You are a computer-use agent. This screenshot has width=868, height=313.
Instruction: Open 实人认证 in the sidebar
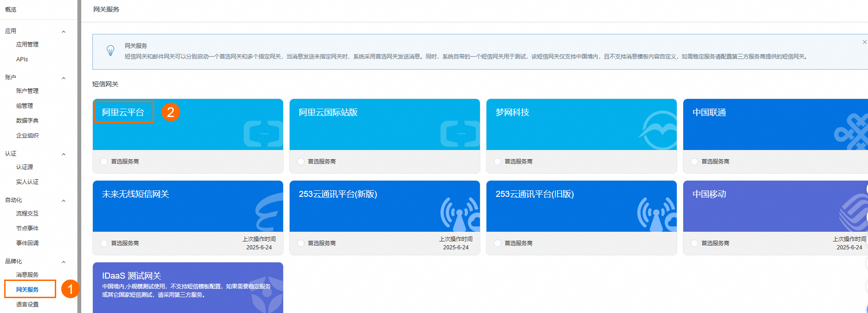(x=27, y=182)
